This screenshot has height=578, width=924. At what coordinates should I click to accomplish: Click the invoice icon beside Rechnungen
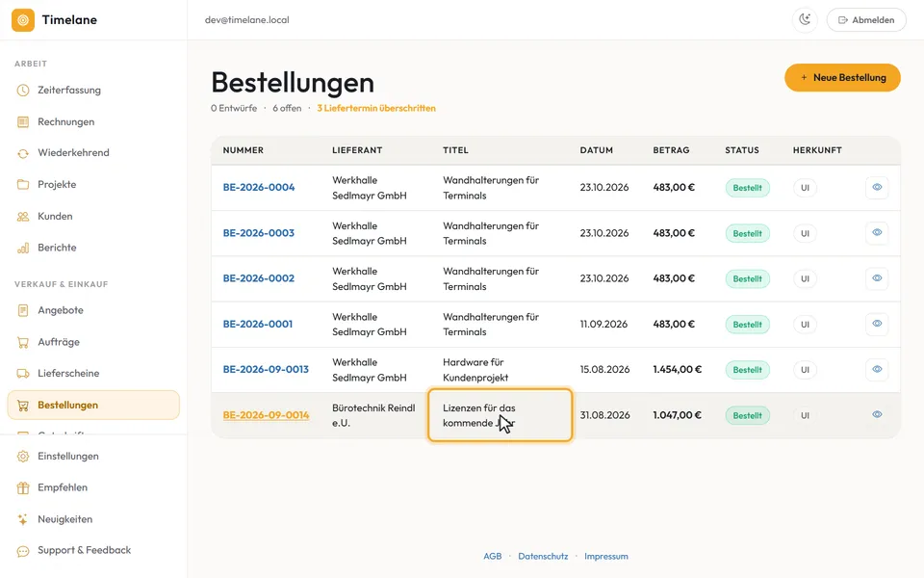pyautogui.click(x=23, y=122)
